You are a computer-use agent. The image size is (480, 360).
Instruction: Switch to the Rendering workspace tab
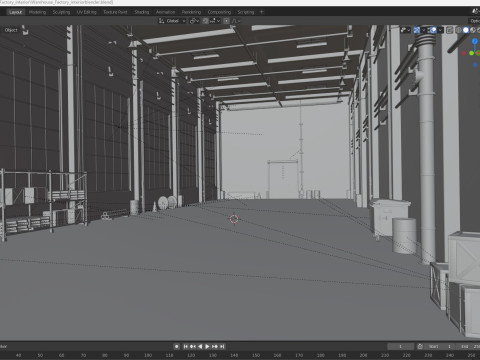pos(191,12)
